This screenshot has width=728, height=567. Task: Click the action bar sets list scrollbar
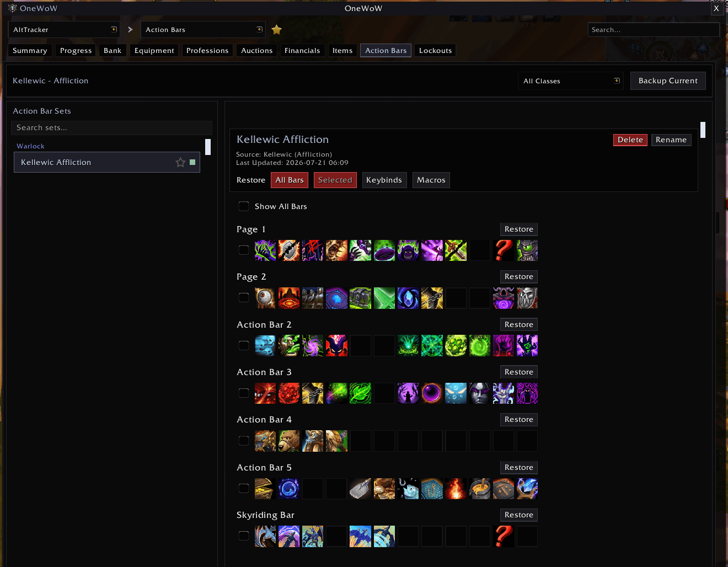point(208,147)
